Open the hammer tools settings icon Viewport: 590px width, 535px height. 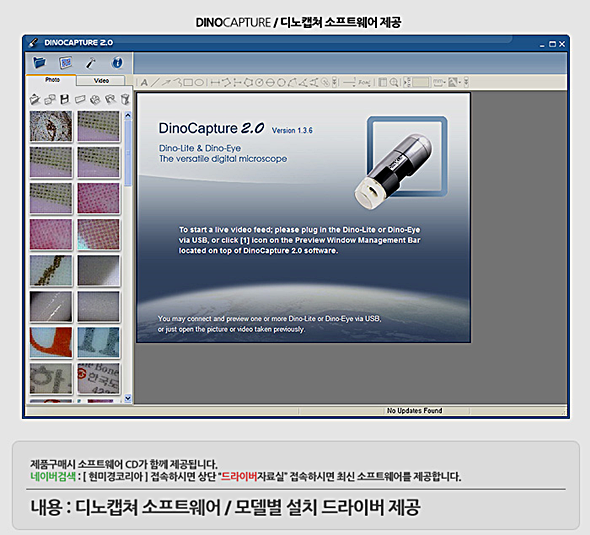click(91, 62)
